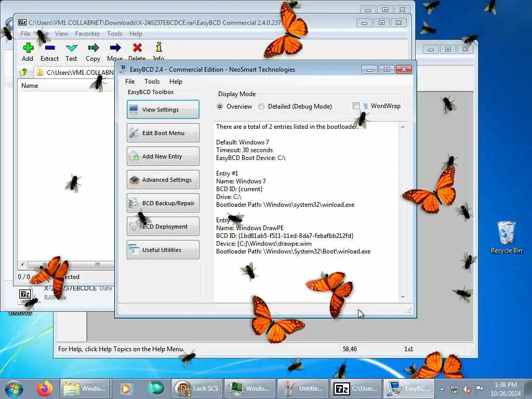Image resolution: width=532 pixels, height=399 pixels.
Task: Click the up-folder icon in 7-Zip address bar
Action: [x=24, y=72]
